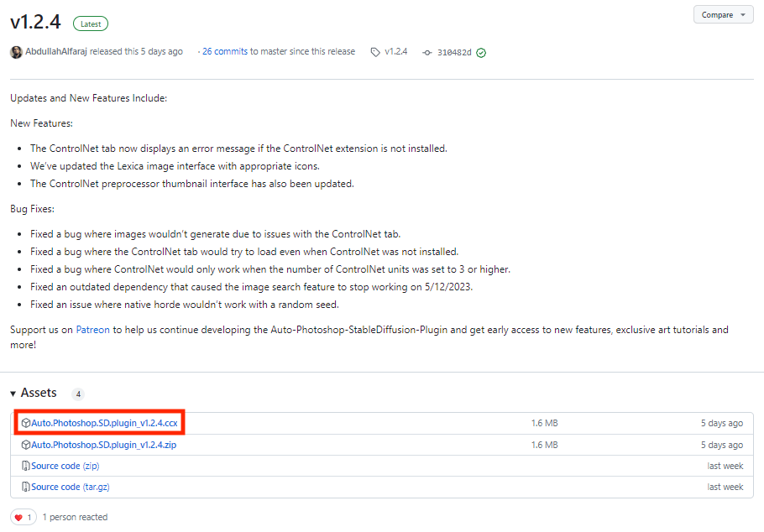The height and width of the screenshot is (532, 764).
Task: Click 'last week' on Source code (zip) row
Action: (x=725, y=466)
